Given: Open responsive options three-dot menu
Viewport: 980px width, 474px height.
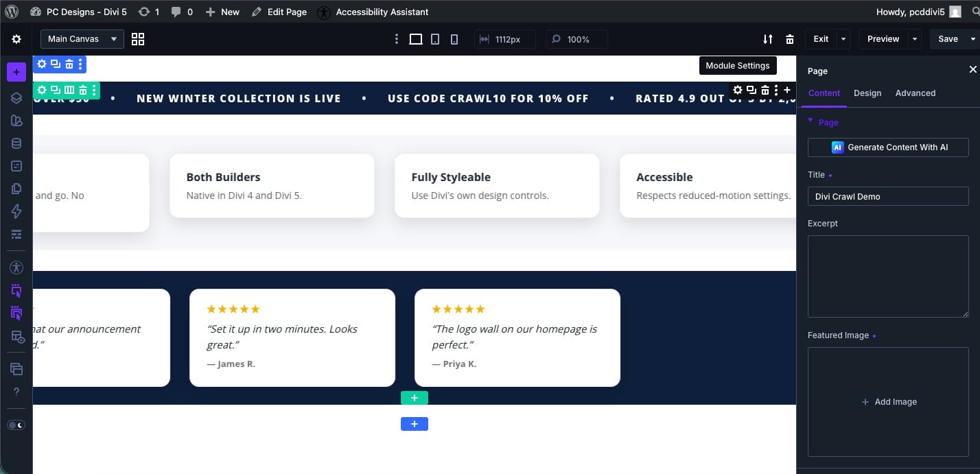Looking at the screenshot, I should point(397,39).
